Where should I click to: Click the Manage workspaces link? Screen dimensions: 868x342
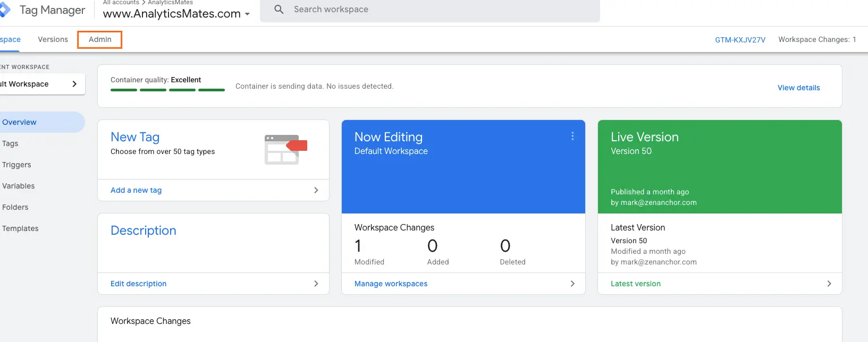click(x=391, y=284)
